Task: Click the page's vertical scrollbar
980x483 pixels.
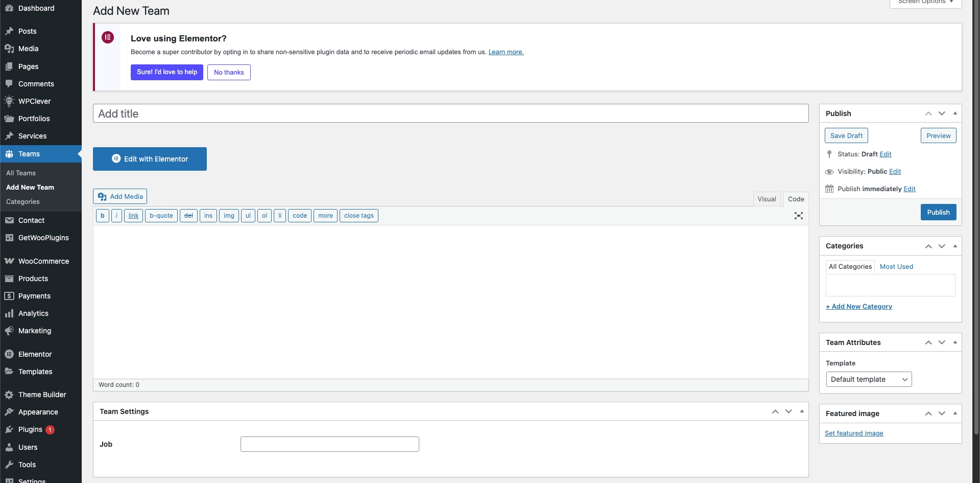Action: 976,204
